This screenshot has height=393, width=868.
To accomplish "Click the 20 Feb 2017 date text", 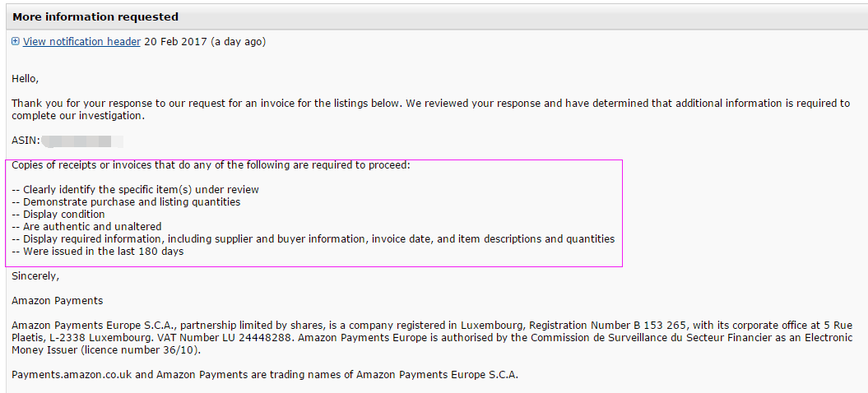I will pos(176,41).
